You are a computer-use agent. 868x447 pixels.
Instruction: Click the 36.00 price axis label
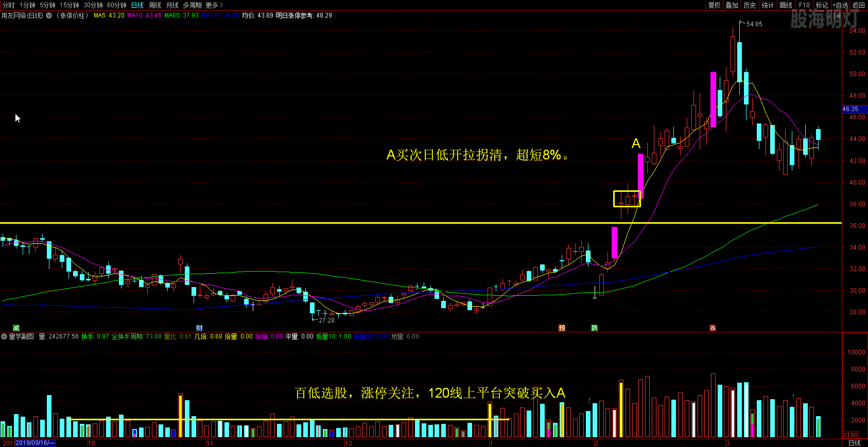857,226
